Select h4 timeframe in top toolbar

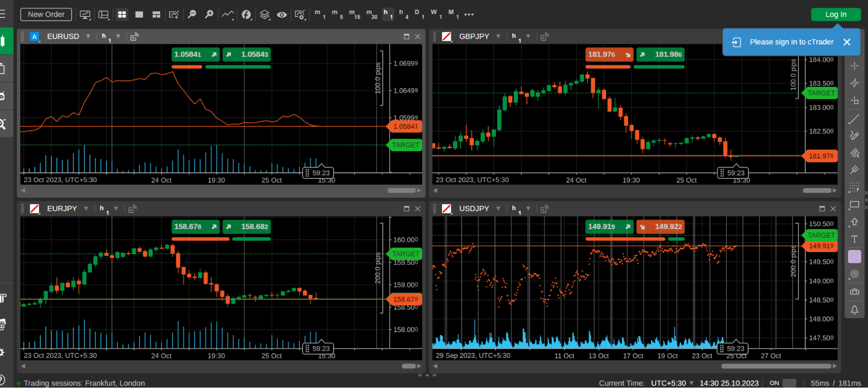(403, 14)
